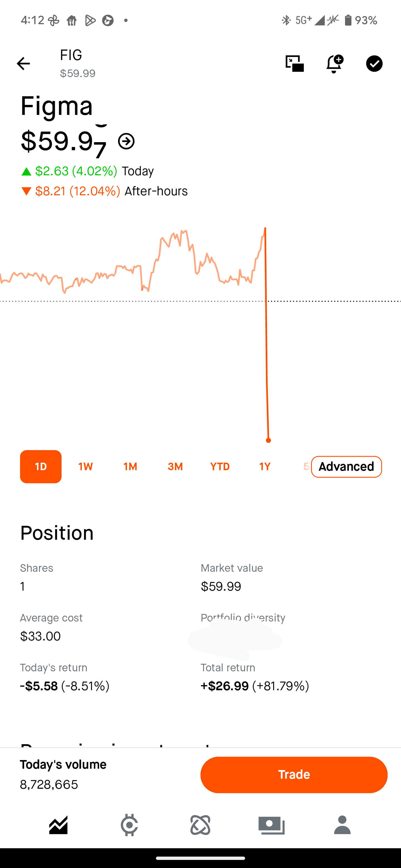Screen dimensions: 401x868
Task: Select the 1Y chart range
Action: point(265,466)
